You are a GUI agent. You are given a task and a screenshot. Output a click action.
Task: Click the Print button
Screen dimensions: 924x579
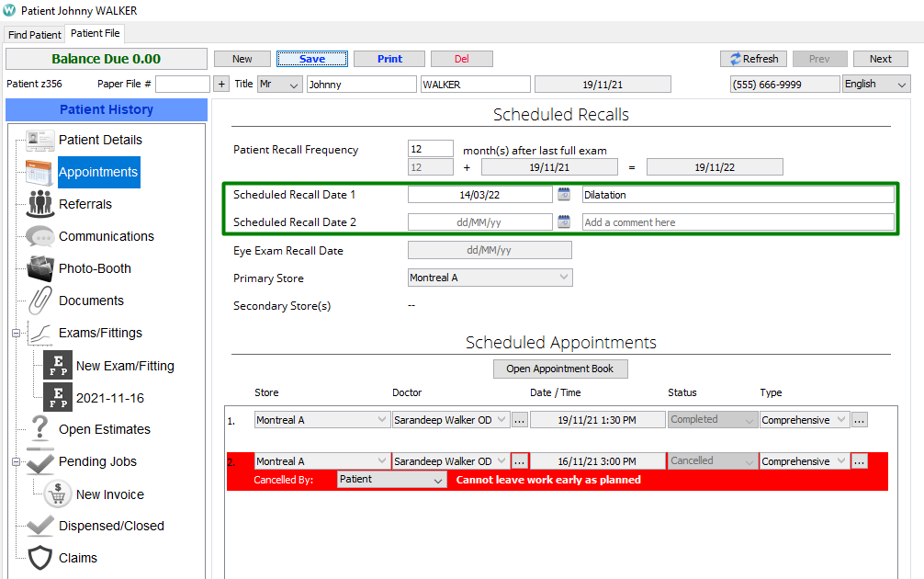click(389, 59)
